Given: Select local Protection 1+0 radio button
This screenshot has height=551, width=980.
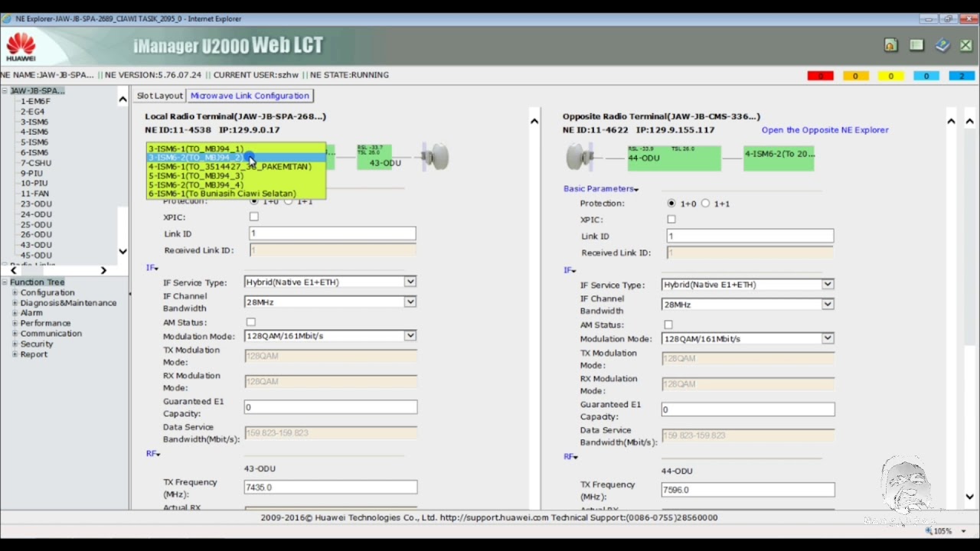Looking at the screenshot, I should [254, 201].
